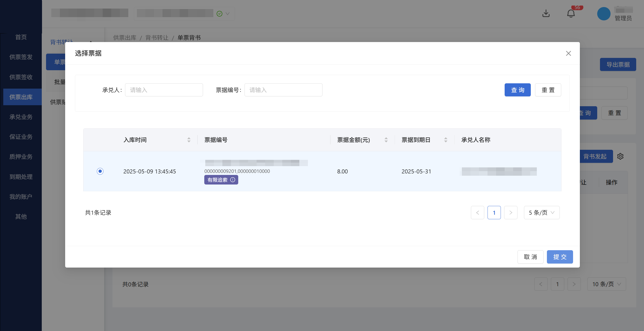Open the notification bell
Viewport: 644px width, 331px height.
click(571, 13)
